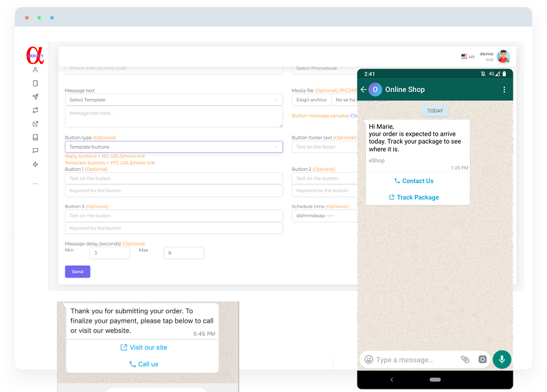Viewport: 547px width, 392px height.
Task: Tap the paperclip attachment icon
Action: tap(465, 360)
